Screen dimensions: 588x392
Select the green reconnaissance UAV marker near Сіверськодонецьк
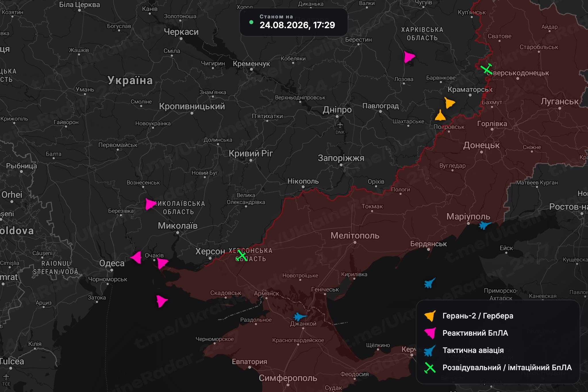pyautogui.click(x=486, y=69)
